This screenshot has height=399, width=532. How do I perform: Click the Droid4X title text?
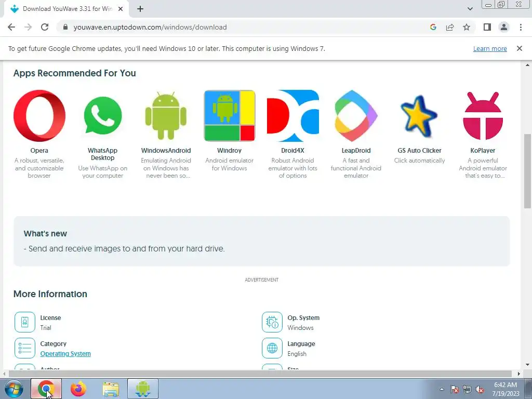point(293,150)
